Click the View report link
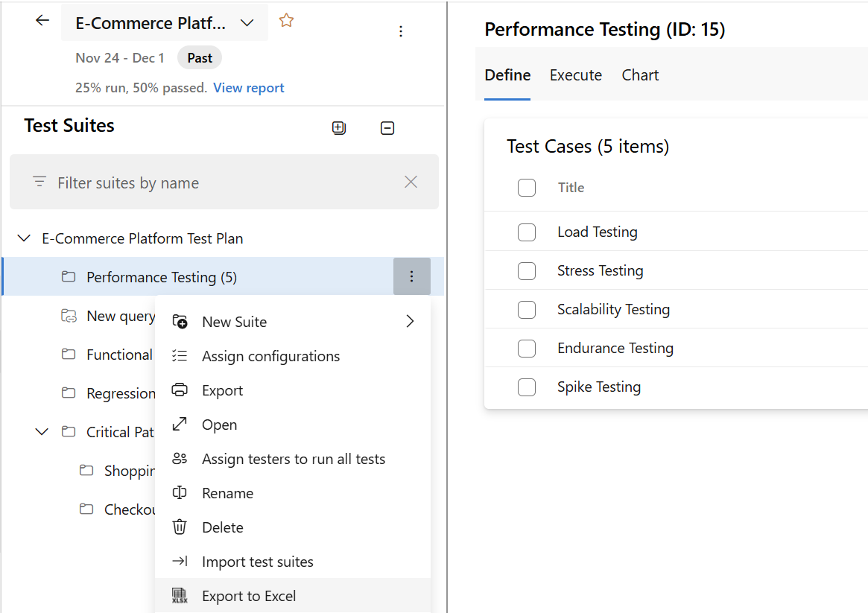868x613 pixels. click(248, 87)
